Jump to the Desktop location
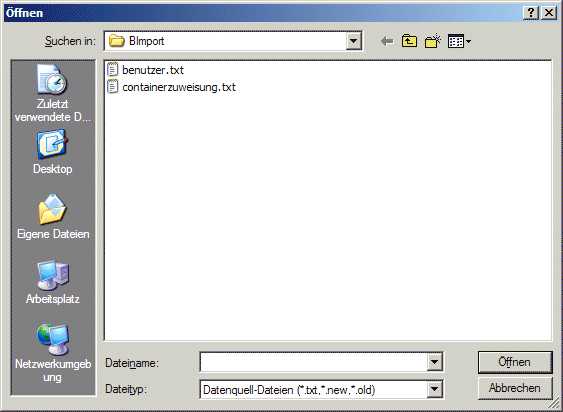 (52, 152)
